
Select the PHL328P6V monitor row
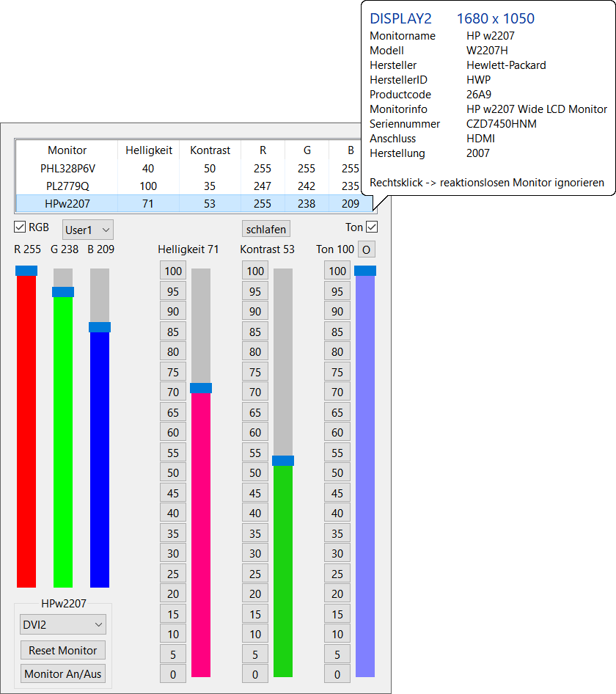189,169
